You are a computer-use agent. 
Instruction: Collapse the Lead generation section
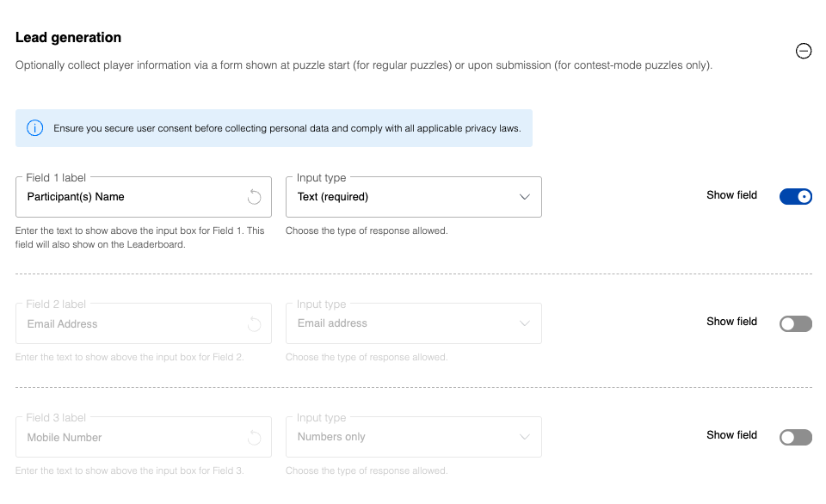(x=803, y=52)
